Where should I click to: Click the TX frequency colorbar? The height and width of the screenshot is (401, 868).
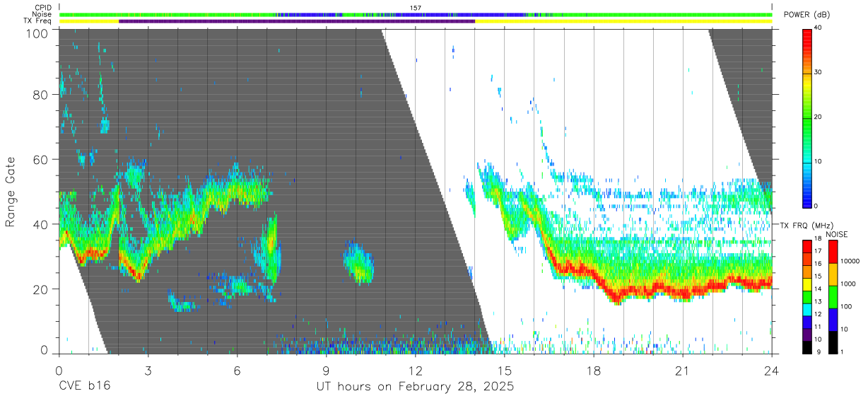(807, 296)
